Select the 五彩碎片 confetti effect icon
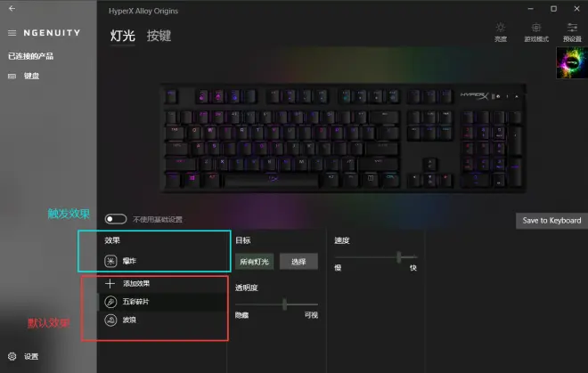 tap(110, 302)
